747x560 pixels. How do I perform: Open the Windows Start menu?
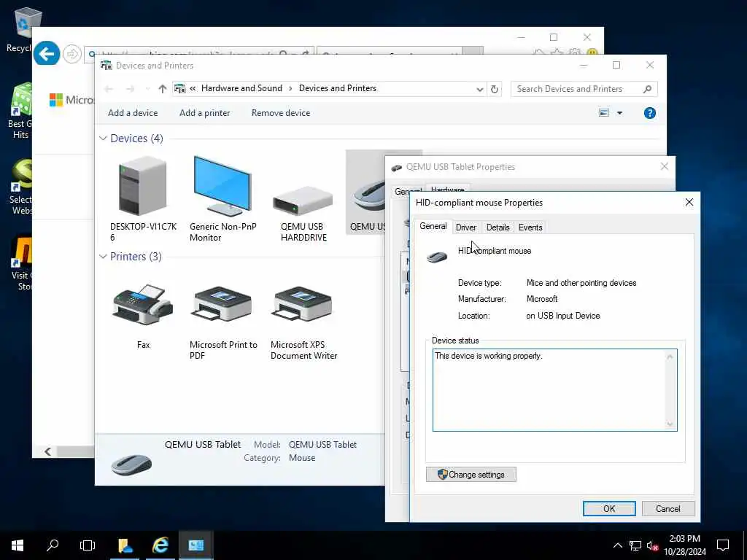click(x=18, y=545)
